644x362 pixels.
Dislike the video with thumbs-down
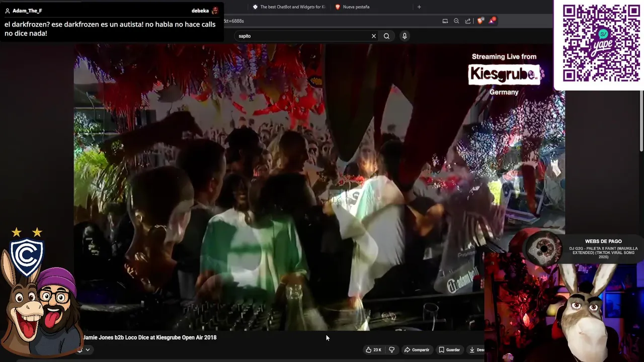click(x=392, y=350)
